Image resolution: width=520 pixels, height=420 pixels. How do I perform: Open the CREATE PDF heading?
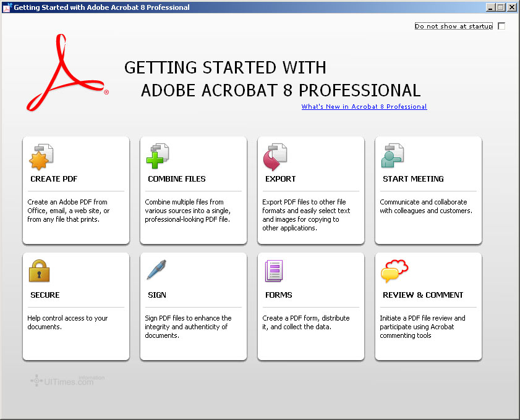point(54,179)
